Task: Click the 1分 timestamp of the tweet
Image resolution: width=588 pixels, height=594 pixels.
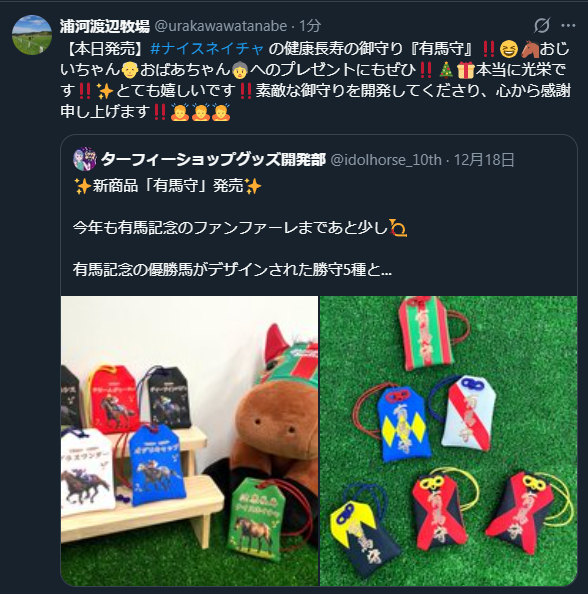Action: click(x=310, y=26)
